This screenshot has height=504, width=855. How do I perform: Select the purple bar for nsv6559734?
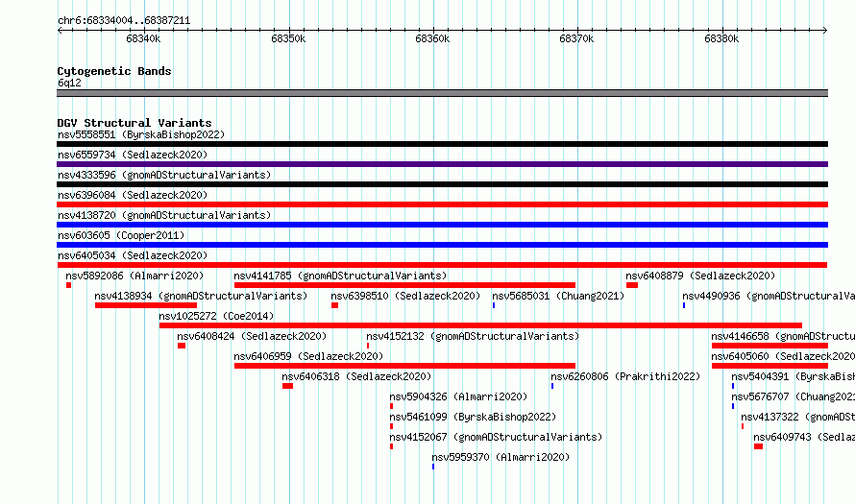pyautogui.click(x=442, y=164)
